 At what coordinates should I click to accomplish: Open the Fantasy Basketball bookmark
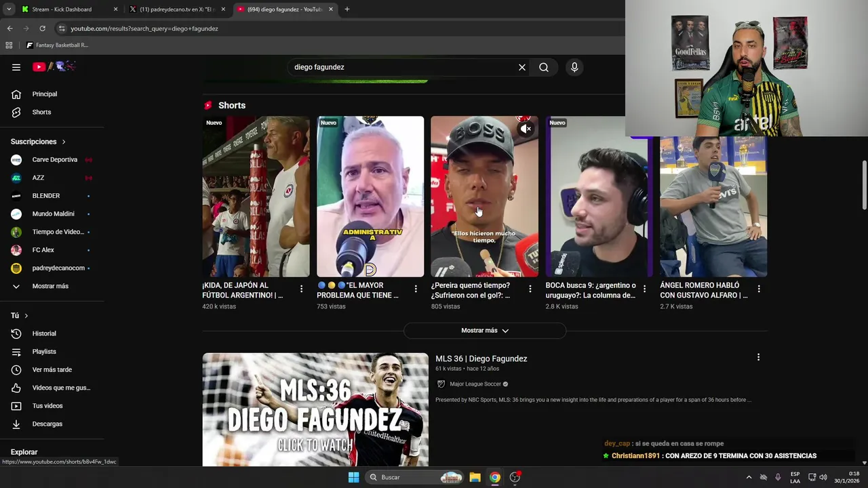57,45
